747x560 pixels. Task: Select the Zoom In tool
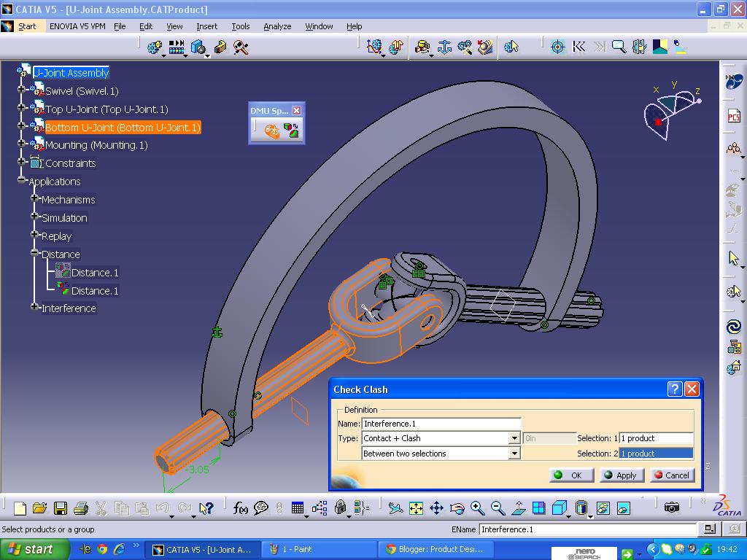[x=478, y=507]
